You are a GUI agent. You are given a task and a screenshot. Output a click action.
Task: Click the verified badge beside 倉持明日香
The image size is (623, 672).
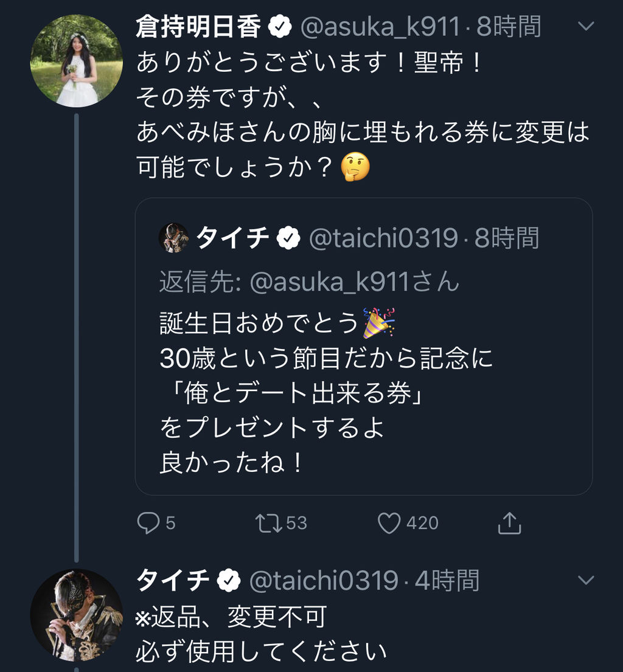point(279,27)
